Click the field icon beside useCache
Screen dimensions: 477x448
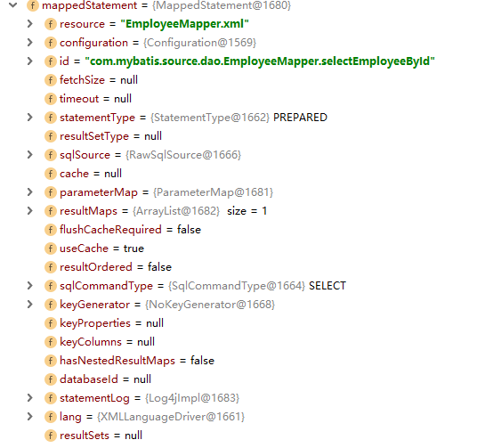click(51, 248)
